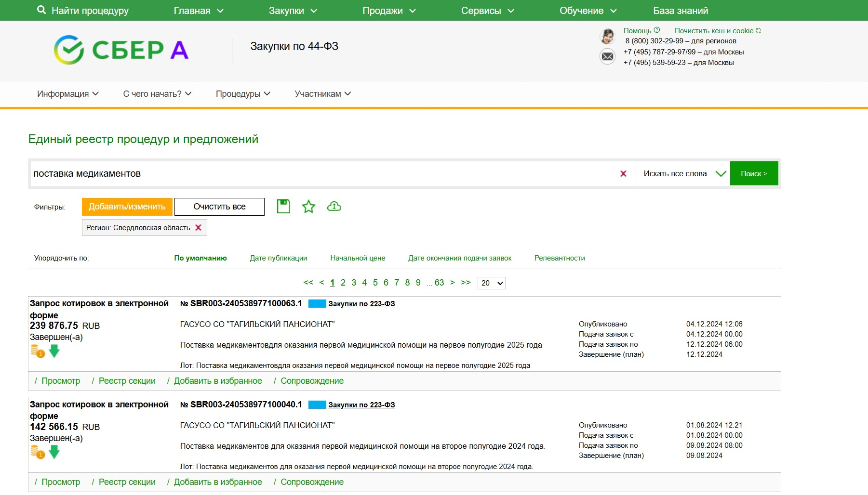
Task: Click the Сбер А logo
Action: pyautogui.click(x=121, y=50)
